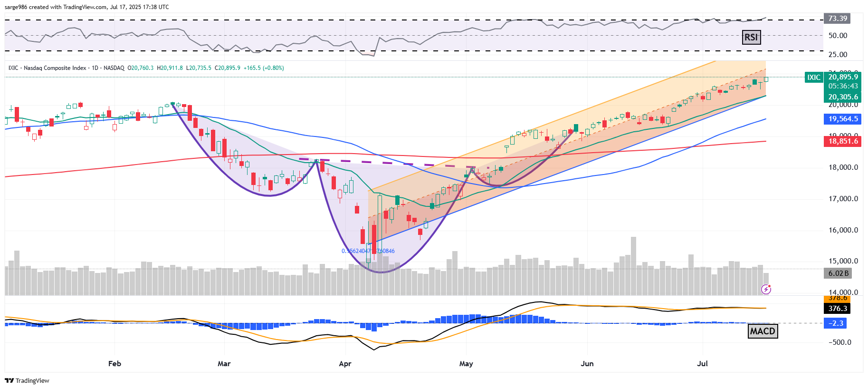Click the current price label 20,895.9
Viewport: 868px width, 389px height.
click(x=843, y=77)
